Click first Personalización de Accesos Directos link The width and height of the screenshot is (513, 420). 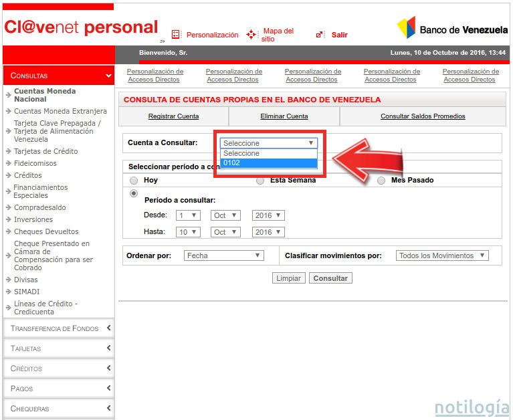click(x=155, y=75)
